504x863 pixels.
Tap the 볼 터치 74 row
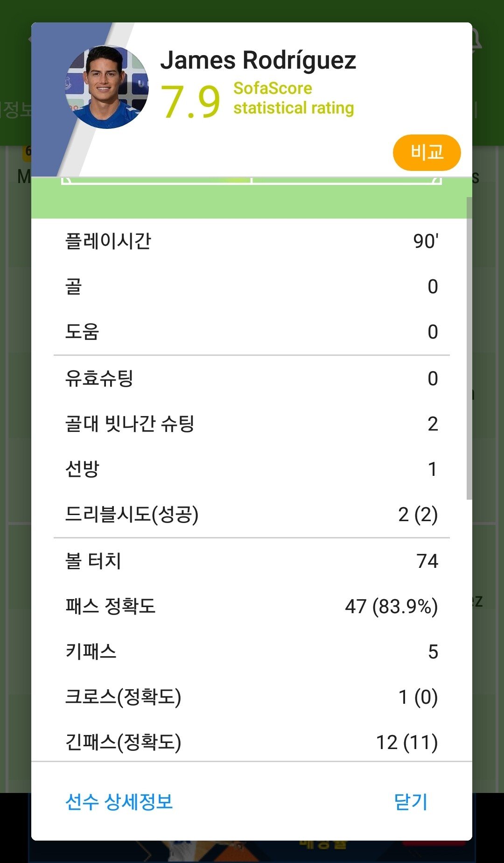tap(252, 561)
